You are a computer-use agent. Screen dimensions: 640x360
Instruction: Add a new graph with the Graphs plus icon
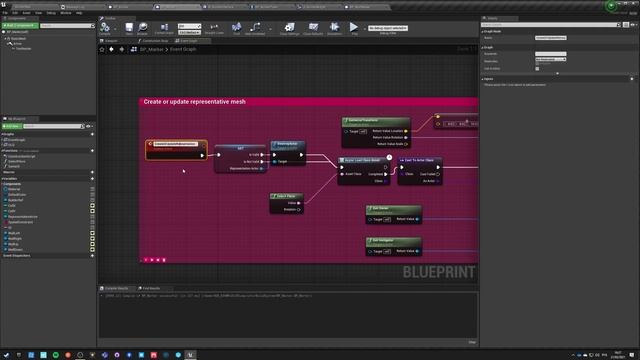pos(92,134)
